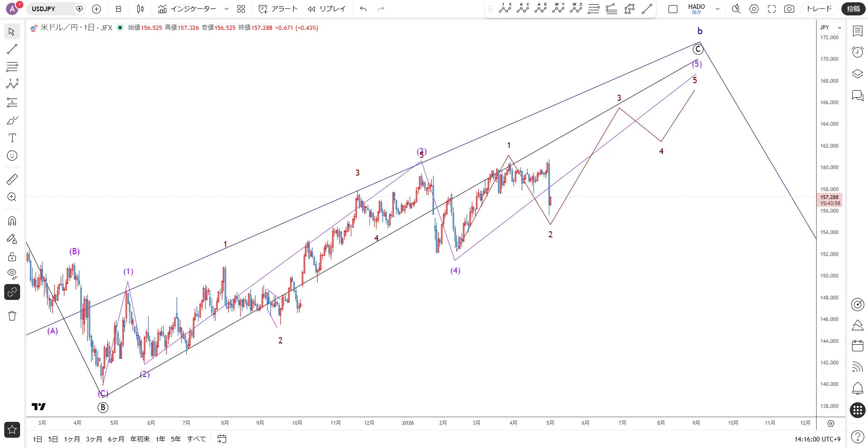Click the 投稿 publish button
868x448 pixels.
click(854, 9)
